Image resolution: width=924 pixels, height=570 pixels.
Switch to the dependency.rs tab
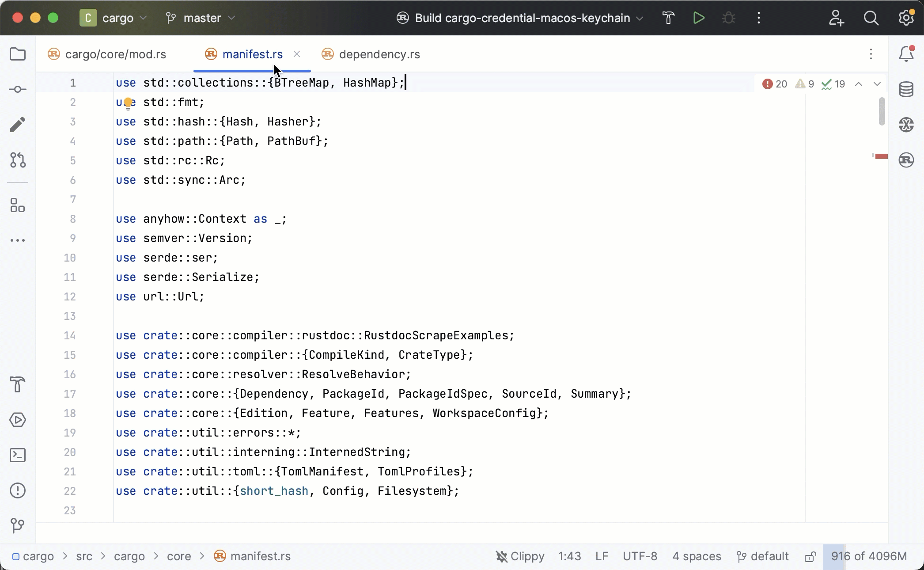(x=379, y=54)
